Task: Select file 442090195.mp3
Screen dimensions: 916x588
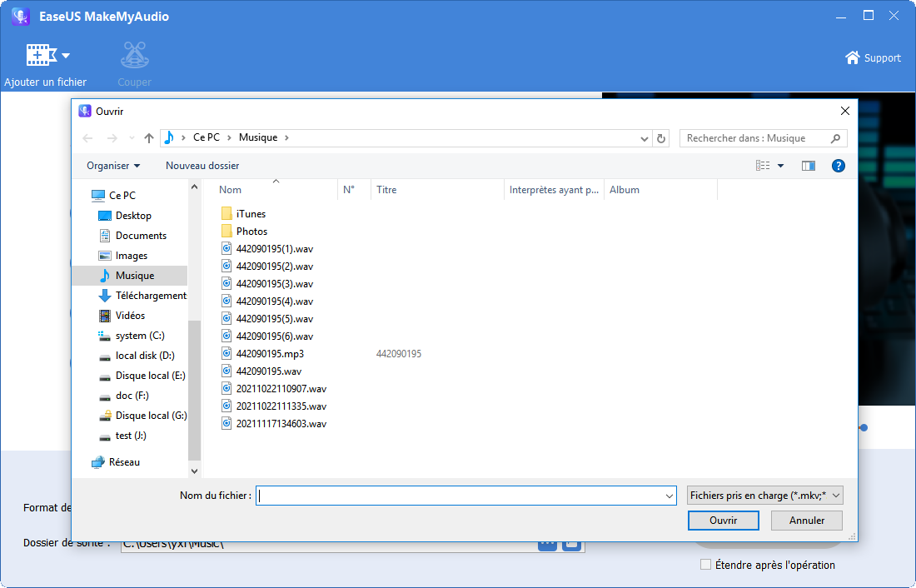Action: (x=262, y=354)
